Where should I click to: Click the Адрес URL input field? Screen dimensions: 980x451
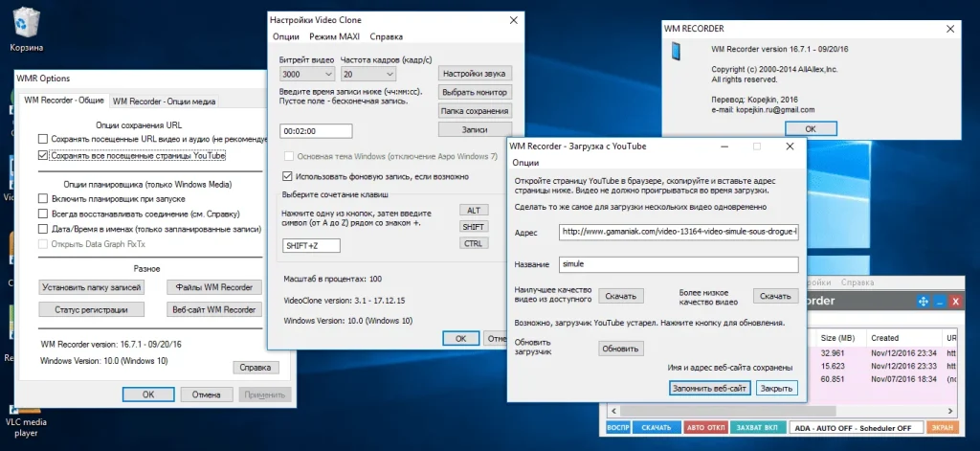pos(679,232)
